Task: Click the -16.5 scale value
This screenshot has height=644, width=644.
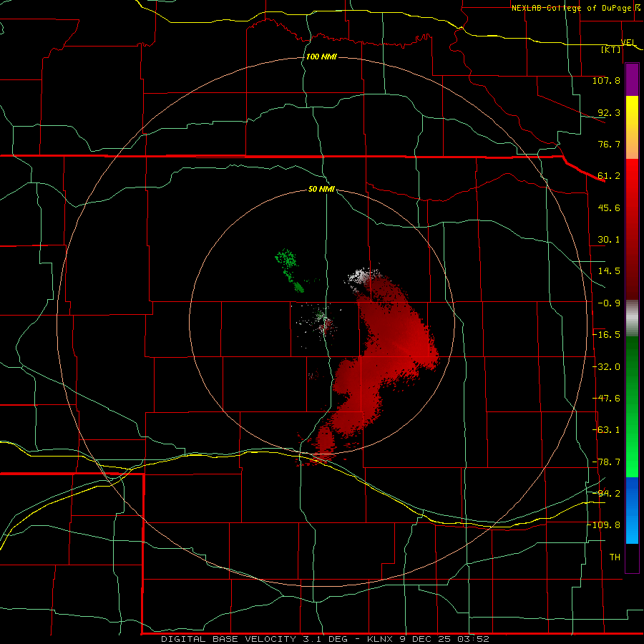Action: click(606, 335)
